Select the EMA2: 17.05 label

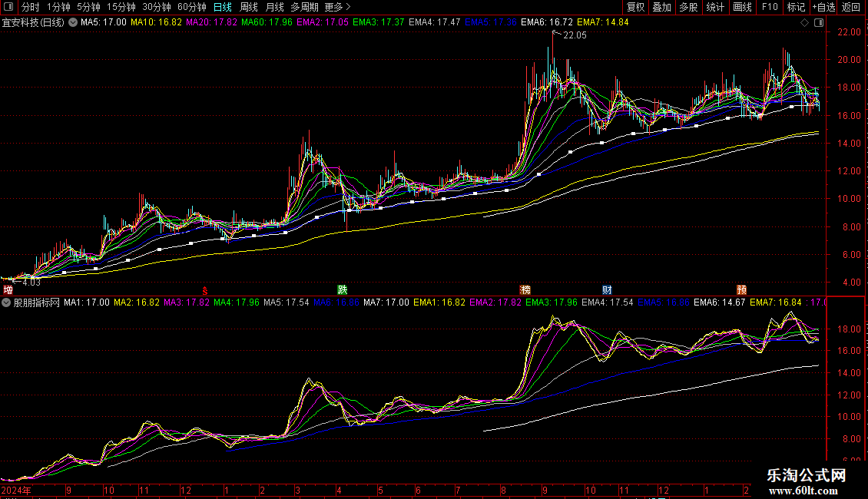(x=323, y=22)
